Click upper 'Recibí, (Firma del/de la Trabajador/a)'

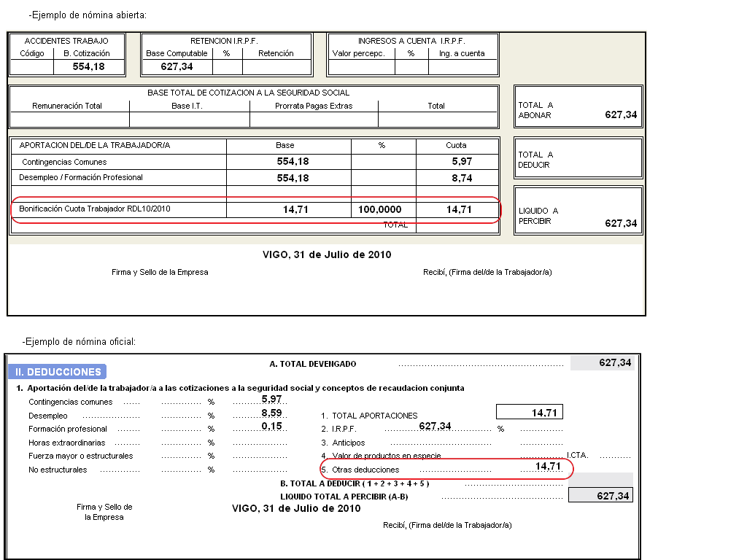click(487, 273)
